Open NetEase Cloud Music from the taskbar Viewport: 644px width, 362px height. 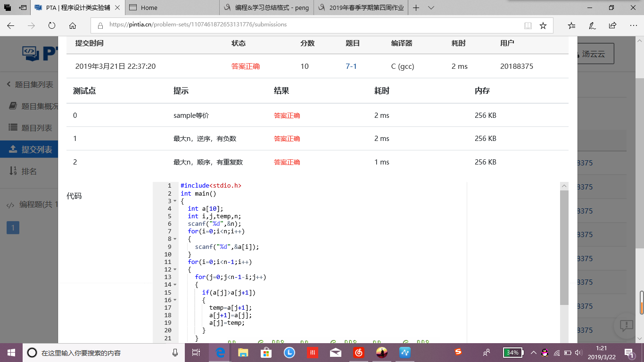click(x=358, y=353)
